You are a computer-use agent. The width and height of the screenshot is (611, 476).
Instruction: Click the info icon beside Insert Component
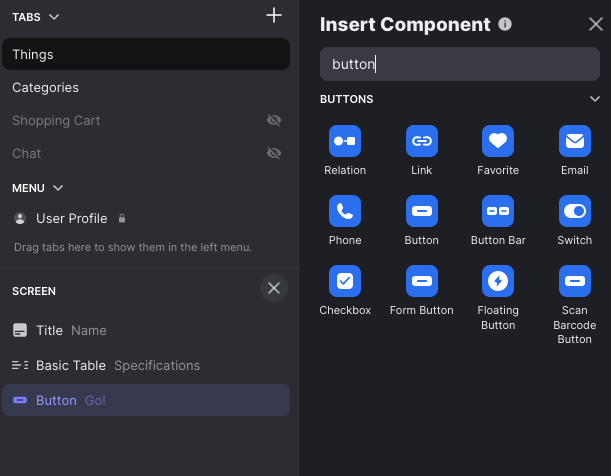[x=505, y=24]
